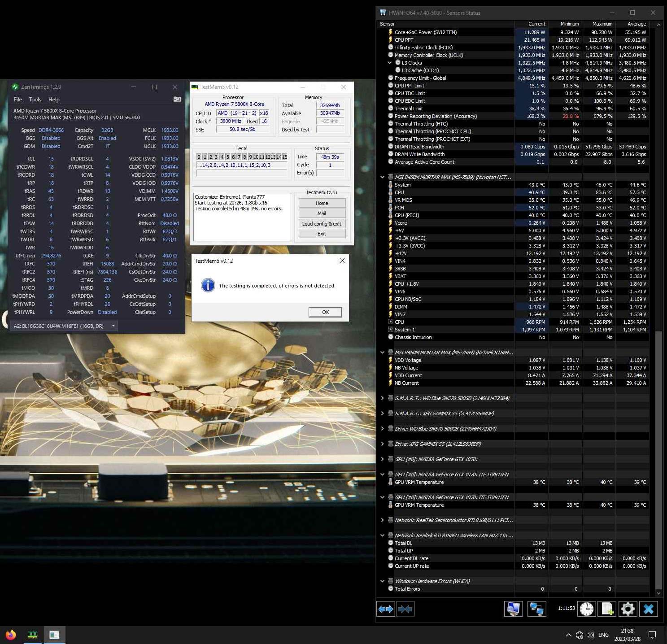
Task: Click the lightning icon beside CPU PPT
Action: [390, 40]
